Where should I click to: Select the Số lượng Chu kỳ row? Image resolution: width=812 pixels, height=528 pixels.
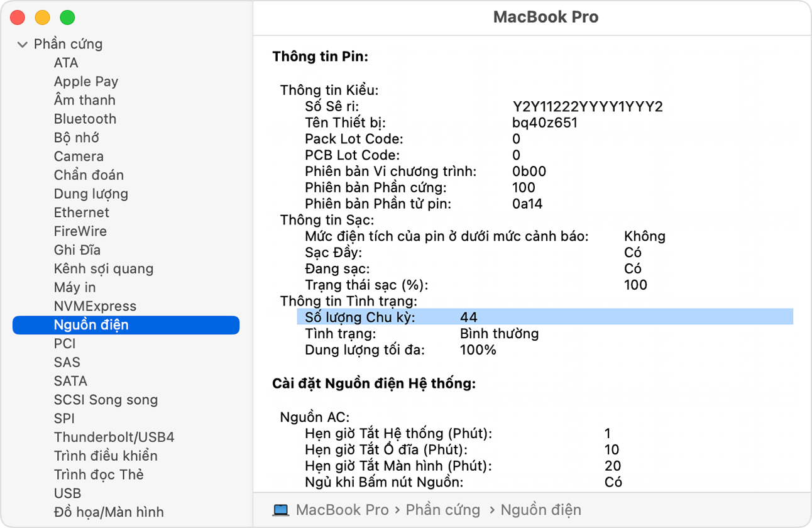click(545, 317)
